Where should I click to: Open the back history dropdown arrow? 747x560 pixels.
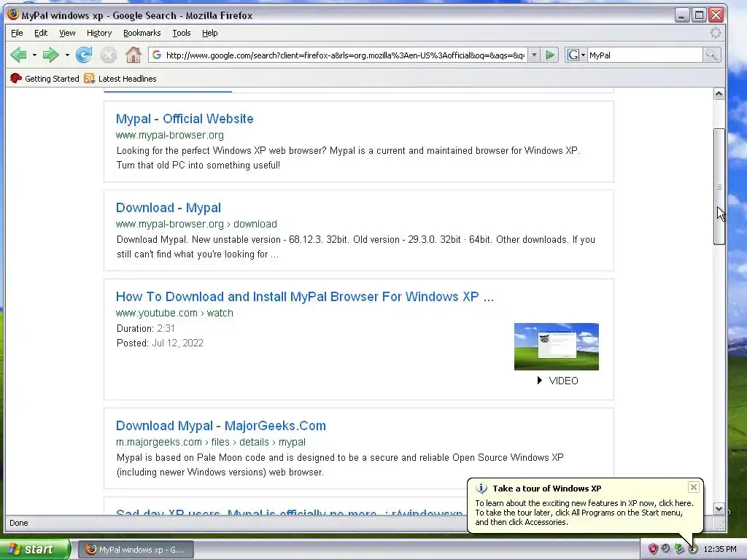click(34, 55)
